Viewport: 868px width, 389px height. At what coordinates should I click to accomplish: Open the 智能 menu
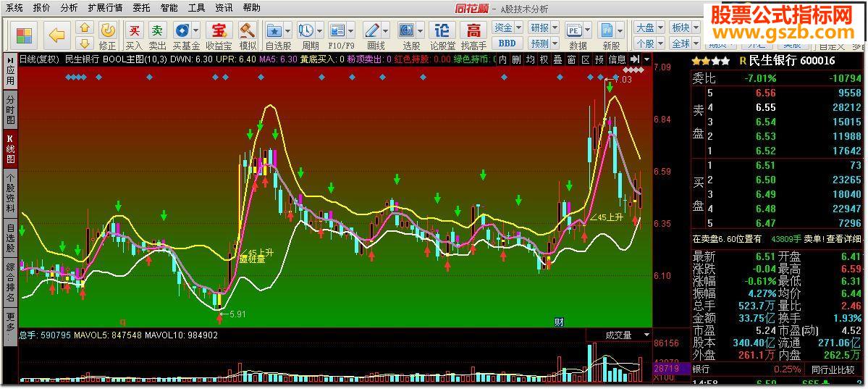tap(169, 8)
